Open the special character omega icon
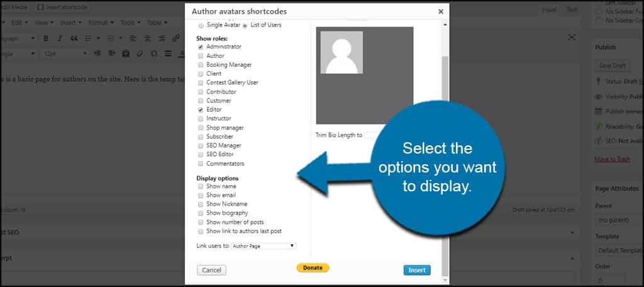 (154, 53)
